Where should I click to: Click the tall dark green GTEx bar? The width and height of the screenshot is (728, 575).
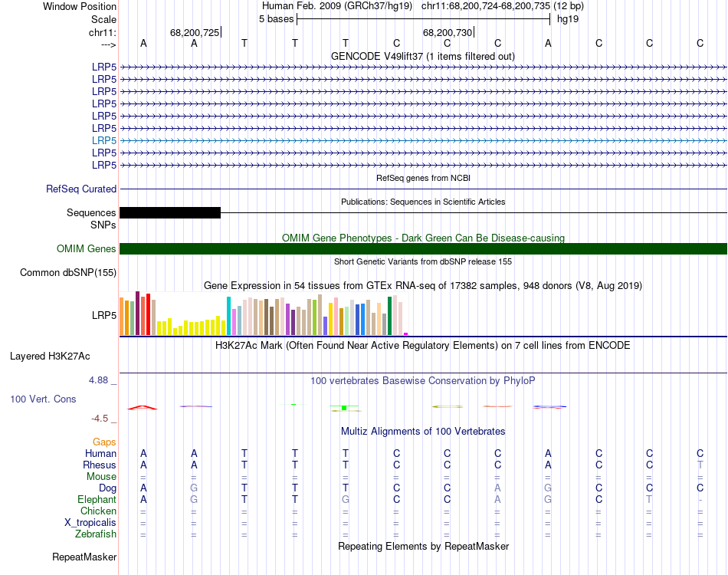389,316
